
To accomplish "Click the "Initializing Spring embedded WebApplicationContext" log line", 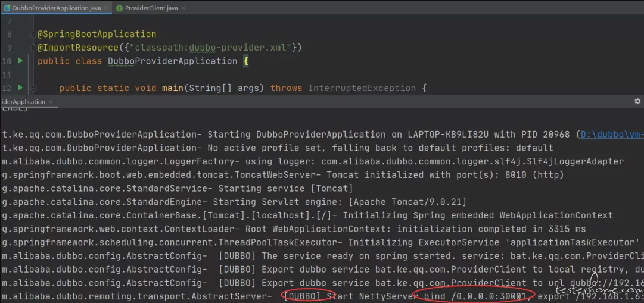I will pyautogui.click(x=307, y=215).
